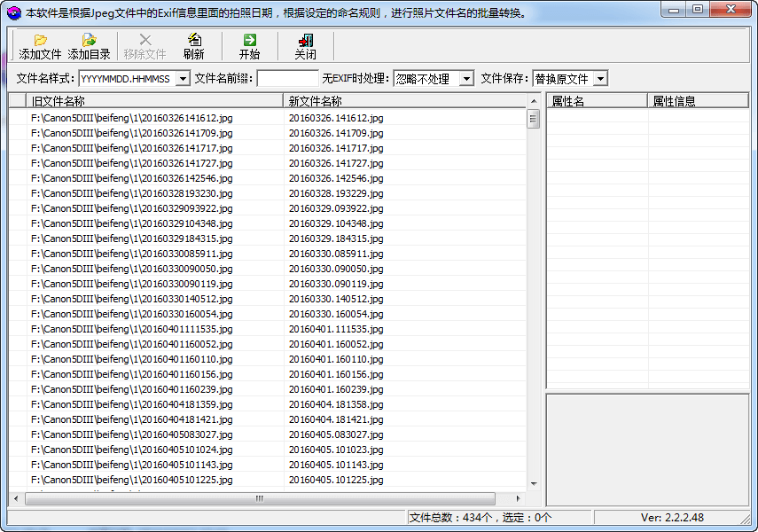Click new file name 20160326.141612.jpg
Screen dimensions: 758x532
tap(336, 118)
